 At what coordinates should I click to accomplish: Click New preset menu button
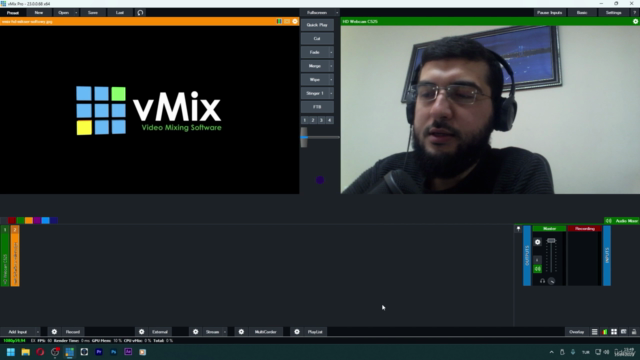(38, 13)
